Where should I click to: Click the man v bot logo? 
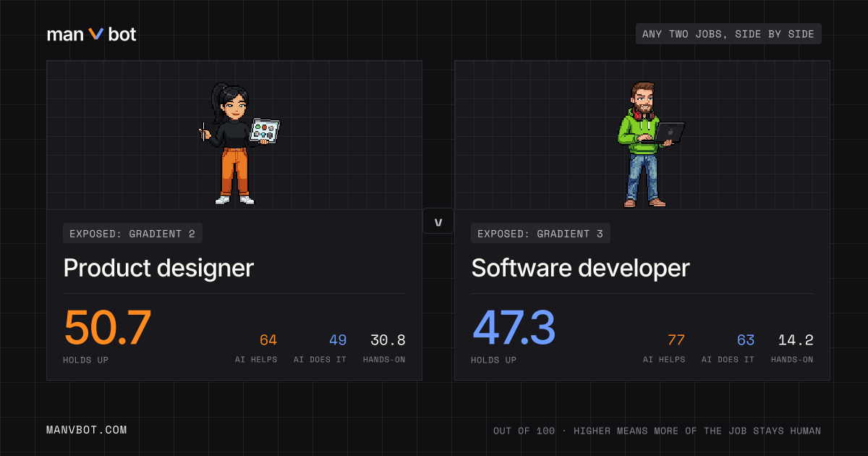(91, 34)
